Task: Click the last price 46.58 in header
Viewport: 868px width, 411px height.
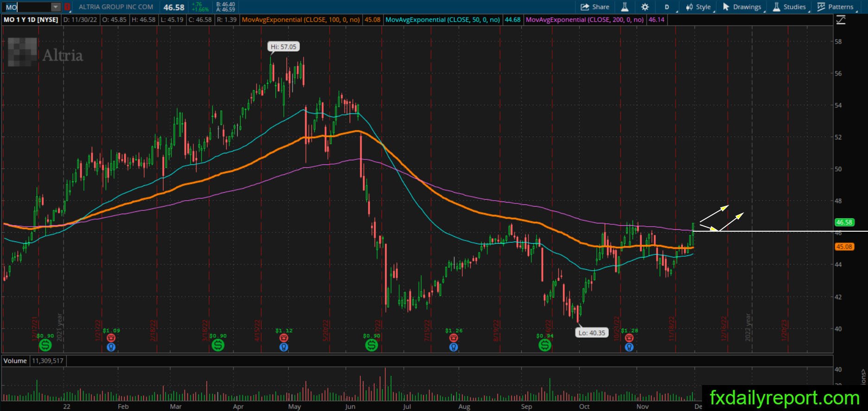Action: pyautogui.click(x=174, y=7)
